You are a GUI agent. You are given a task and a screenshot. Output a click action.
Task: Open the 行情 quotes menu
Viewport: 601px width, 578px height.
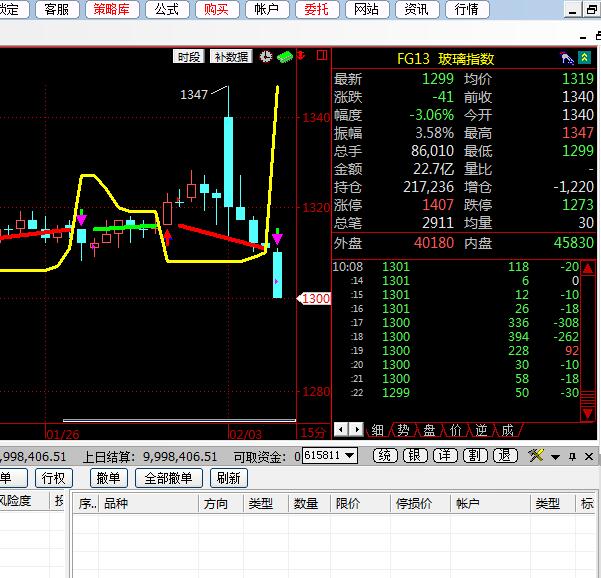[x=467, y=9]
